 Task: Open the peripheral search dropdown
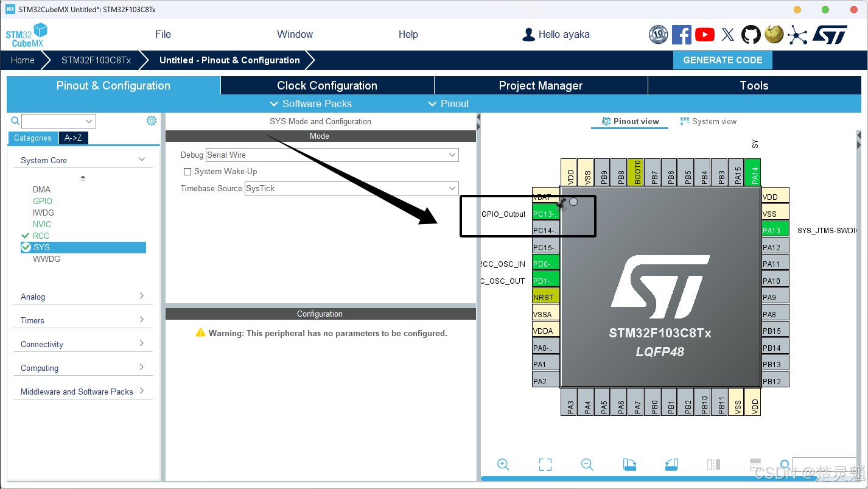pyautogui.click(x=58, y=121)
